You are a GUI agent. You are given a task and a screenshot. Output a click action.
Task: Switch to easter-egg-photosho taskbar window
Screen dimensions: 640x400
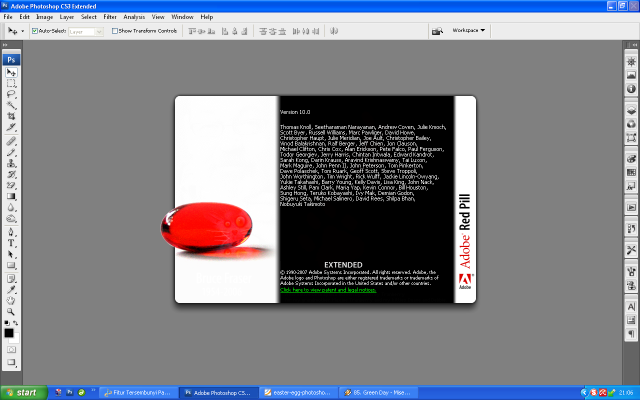pos(298,393)
